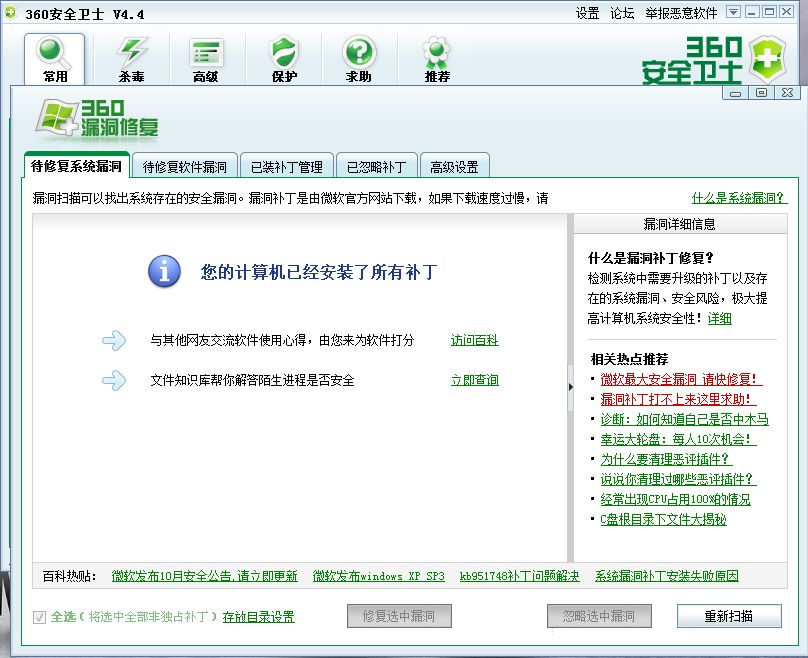Click the blue info icon beside patch message
This screenshot has width=808, height=658.
pos(164,271)
